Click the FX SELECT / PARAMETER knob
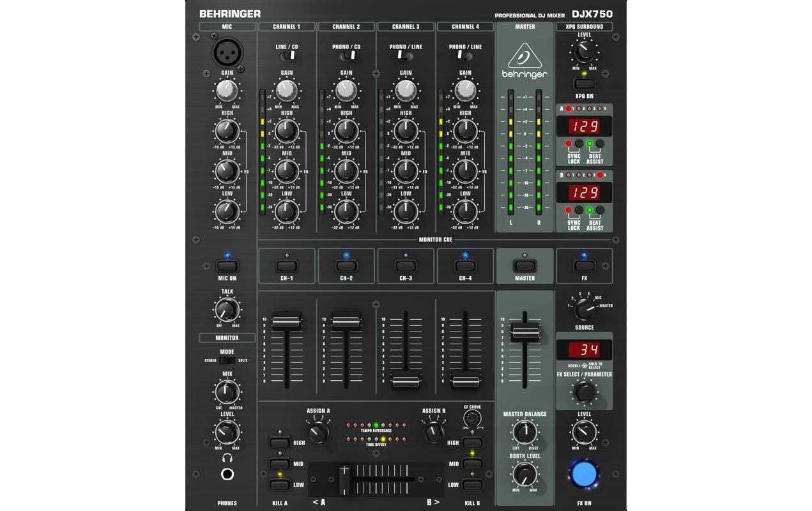 584,392
